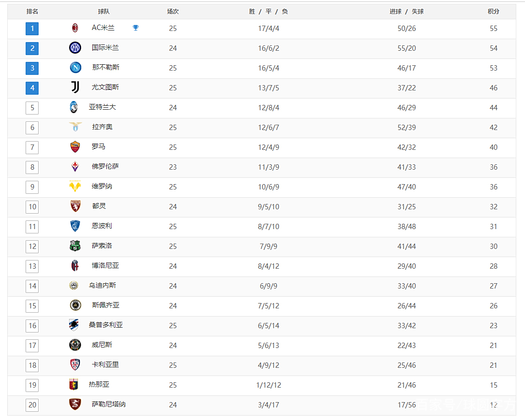Open the 萨勒尼塔纳 team page
Viewport: 525px width, 420px height.
(109, 405)
